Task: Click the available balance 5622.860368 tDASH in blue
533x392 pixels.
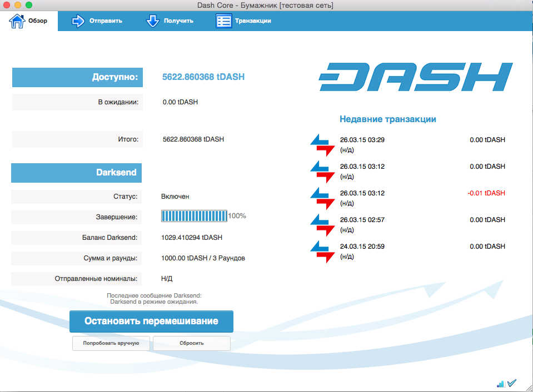Action: [203, 77]
